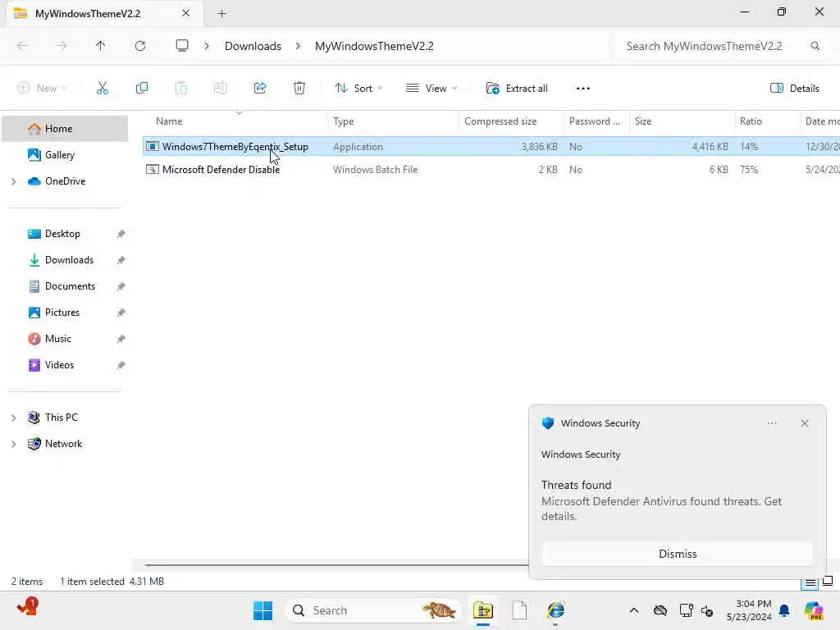Open the Sort dropdown menu
Viewport: 840px width, 630px height.
(x=358, y=89)
